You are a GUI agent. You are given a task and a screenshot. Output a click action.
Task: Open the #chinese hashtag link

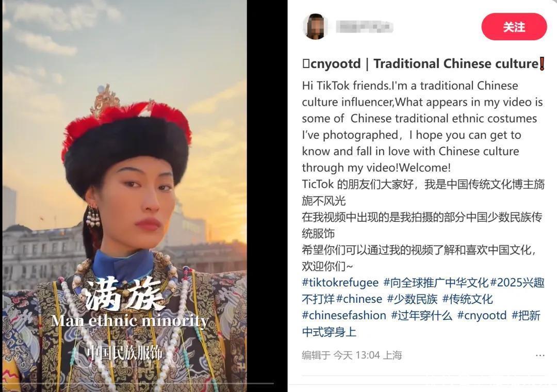coord(359,299)
